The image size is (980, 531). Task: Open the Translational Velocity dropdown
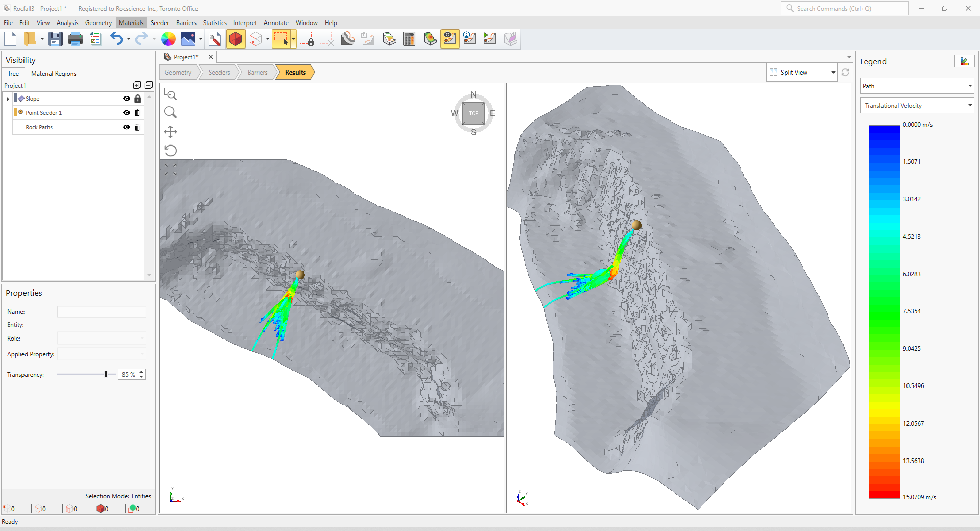(x=917, y=105)
